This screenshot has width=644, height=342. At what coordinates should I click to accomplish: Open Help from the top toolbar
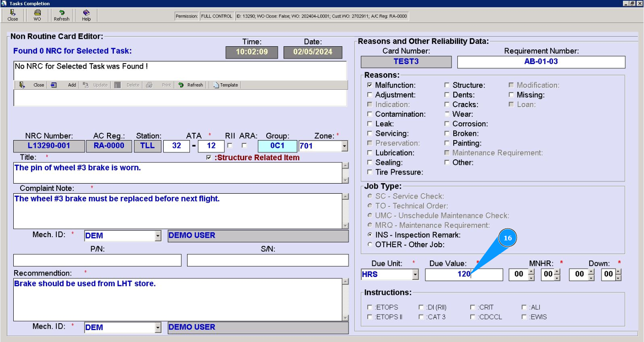[86, 15]
